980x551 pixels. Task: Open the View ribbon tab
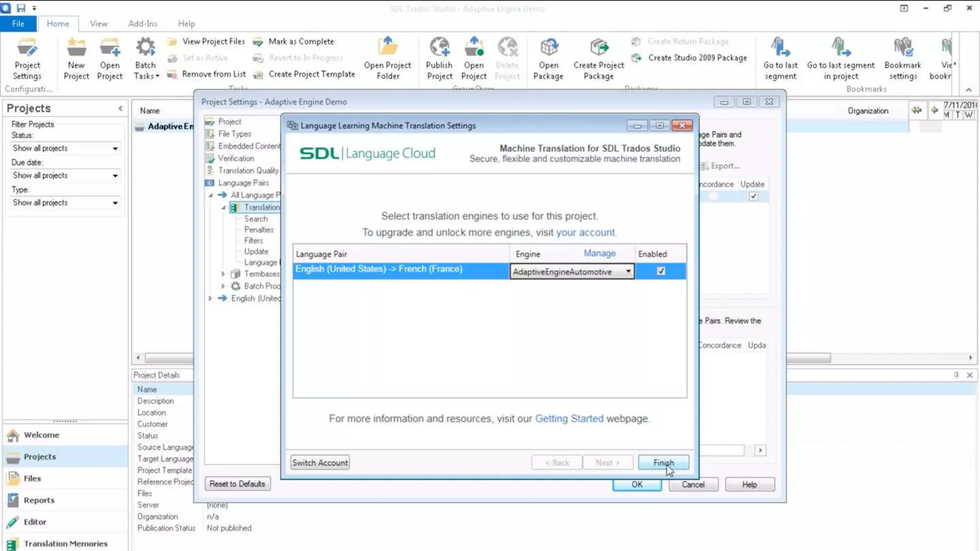click(x=99, y=23)
